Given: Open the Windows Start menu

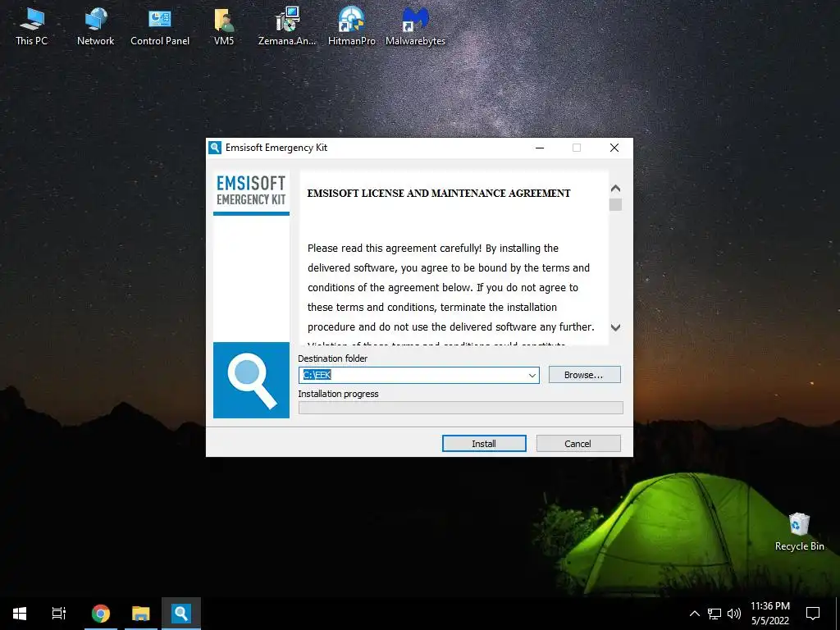Looking at the screenshot, I should coord(20,614).
